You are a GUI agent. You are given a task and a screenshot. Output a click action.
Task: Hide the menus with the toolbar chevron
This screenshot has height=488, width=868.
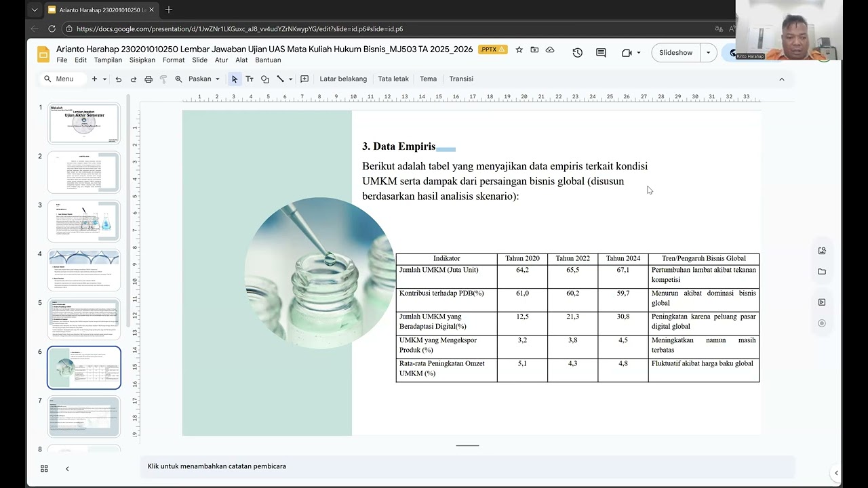pos(781,79)
